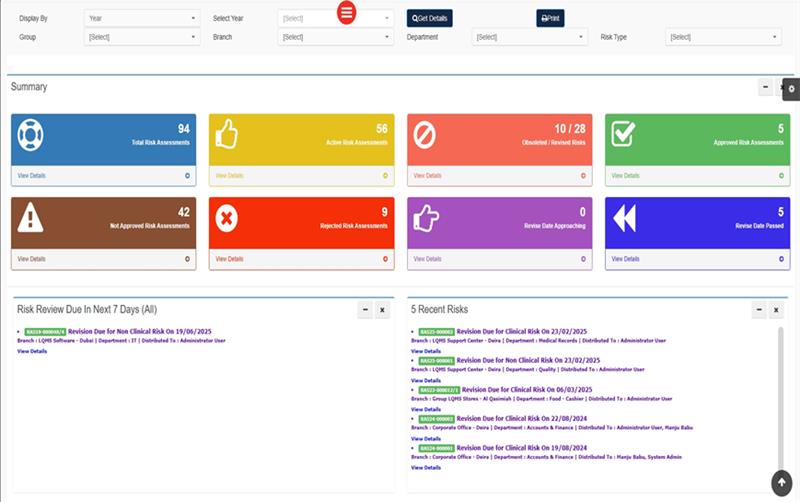800x502 pixels.
Task: Click the lifebuoy icon on Total Risk Assessments
Action: [x=30, y=135]
